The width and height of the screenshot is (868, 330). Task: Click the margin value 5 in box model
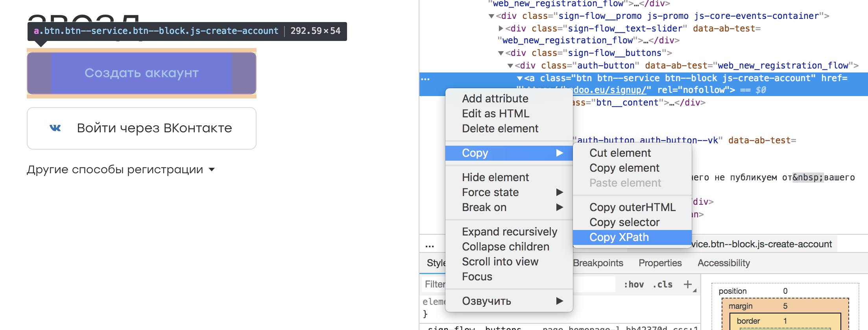[785, 306]
